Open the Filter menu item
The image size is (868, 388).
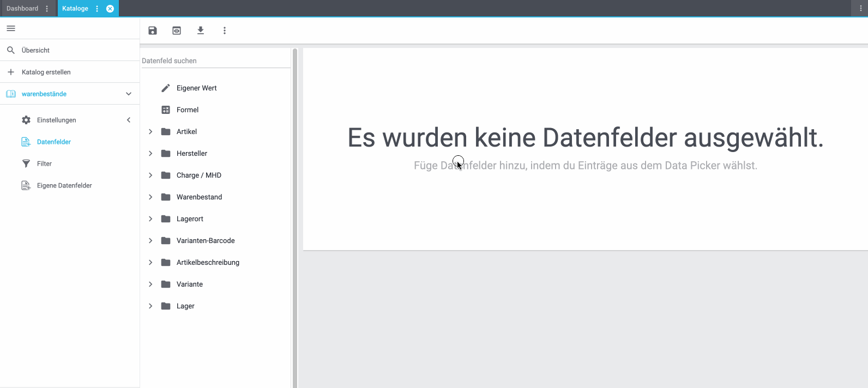click(x=44, y=163)
